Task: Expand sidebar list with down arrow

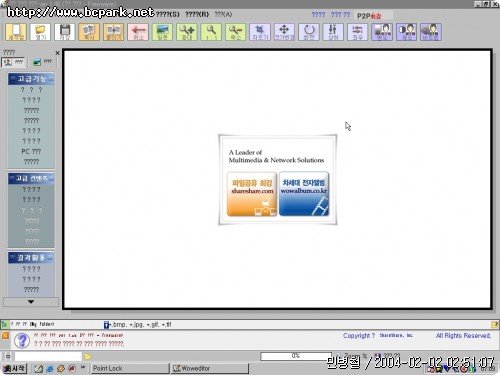Action: tap(31, 302)
